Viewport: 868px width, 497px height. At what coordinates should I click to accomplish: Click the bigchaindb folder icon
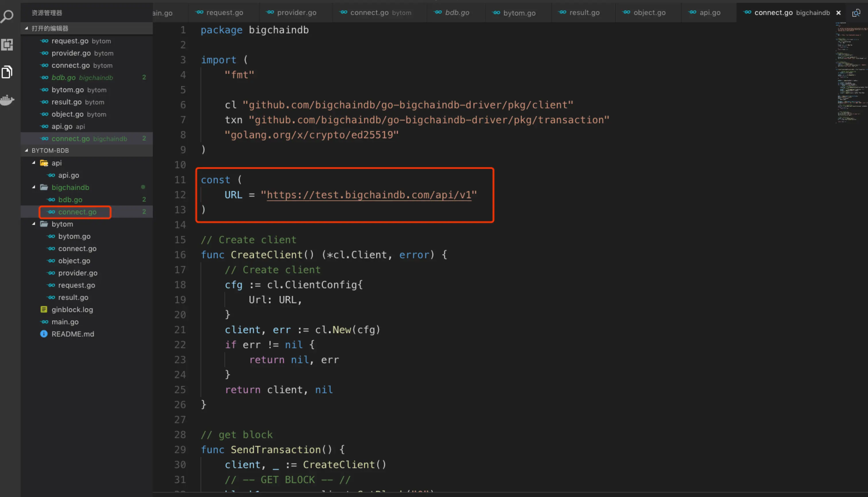[x=44, y=187]
